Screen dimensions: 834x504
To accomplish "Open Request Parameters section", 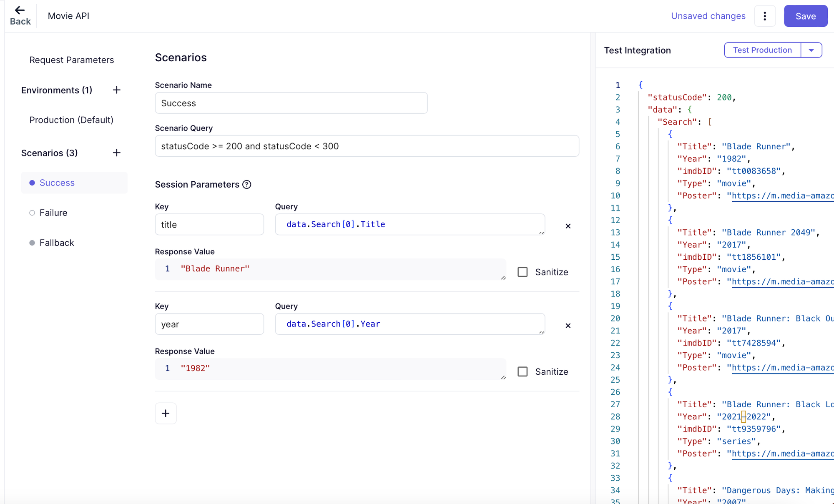I will (x=71, y=60).
